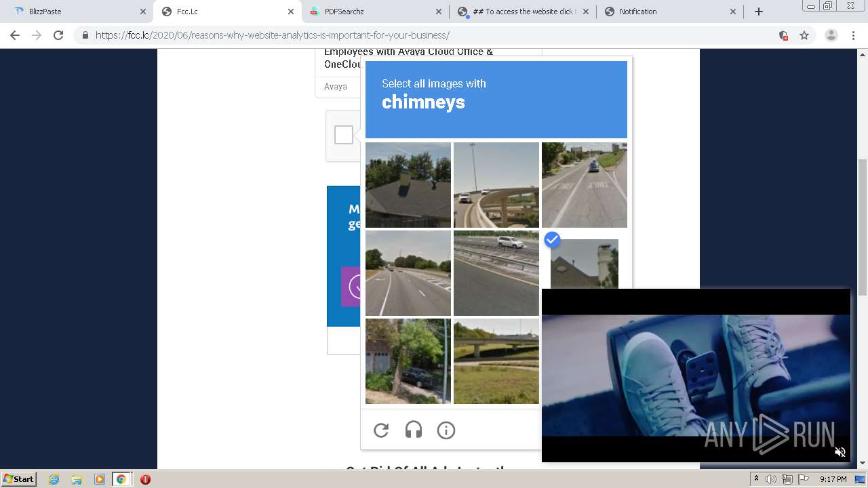Click the browser back arrow
Screen dimensions: 868x488
click(x=15, y=35)
